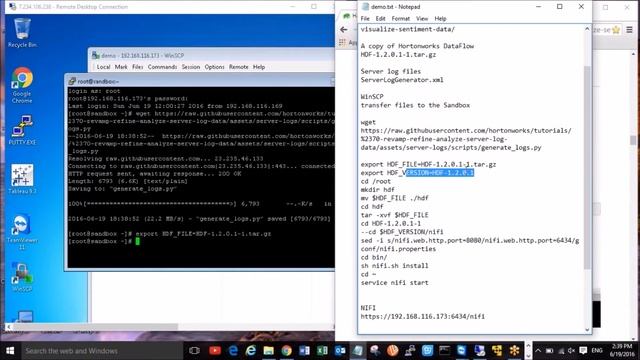Open WinSCP desktop shortcut
The image size is (640, 360).
pyautogui.click(x=22, y=278)
